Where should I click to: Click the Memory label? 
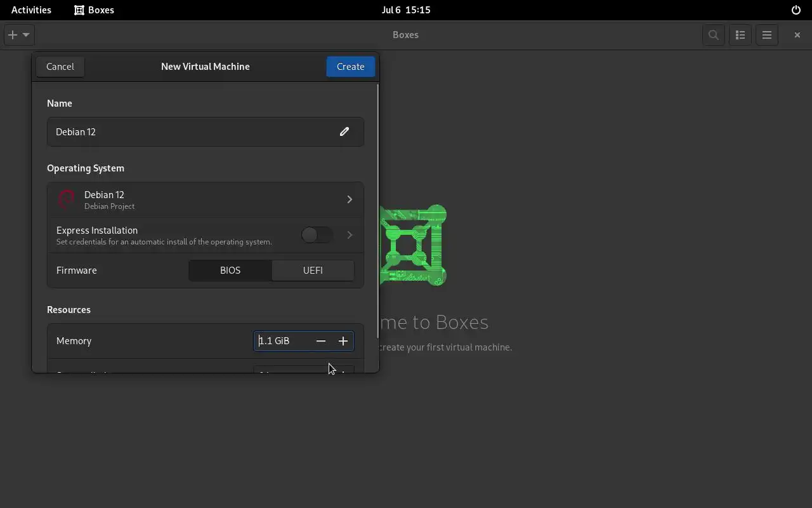tap(74, 341)
